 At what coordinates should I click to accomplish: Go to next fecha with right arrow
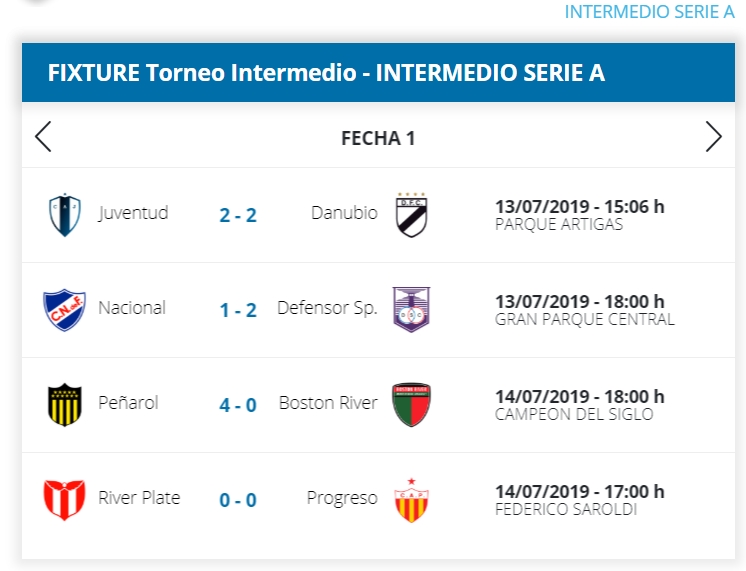tap(713, 137)
